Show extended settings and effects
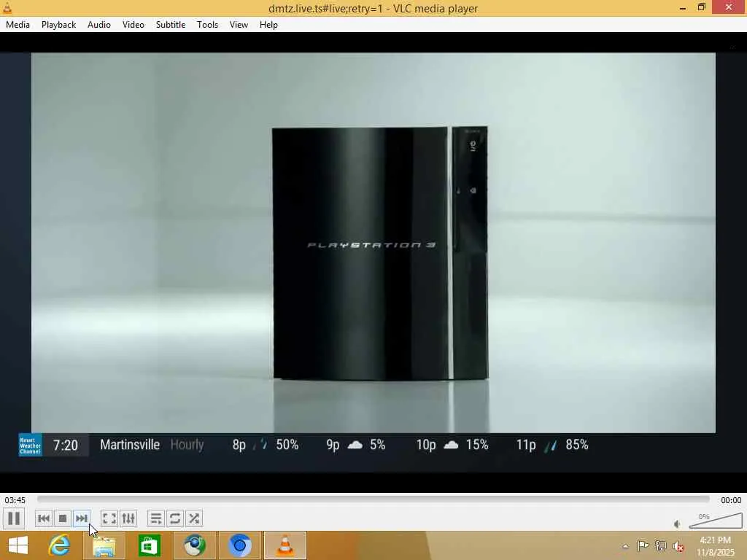 point(128,518)
